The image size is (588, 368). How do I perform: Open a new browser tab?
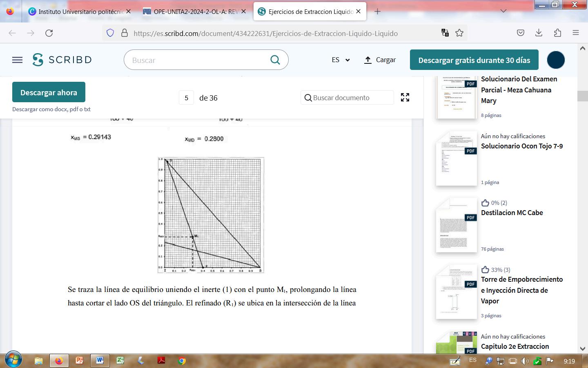[378, 11]
